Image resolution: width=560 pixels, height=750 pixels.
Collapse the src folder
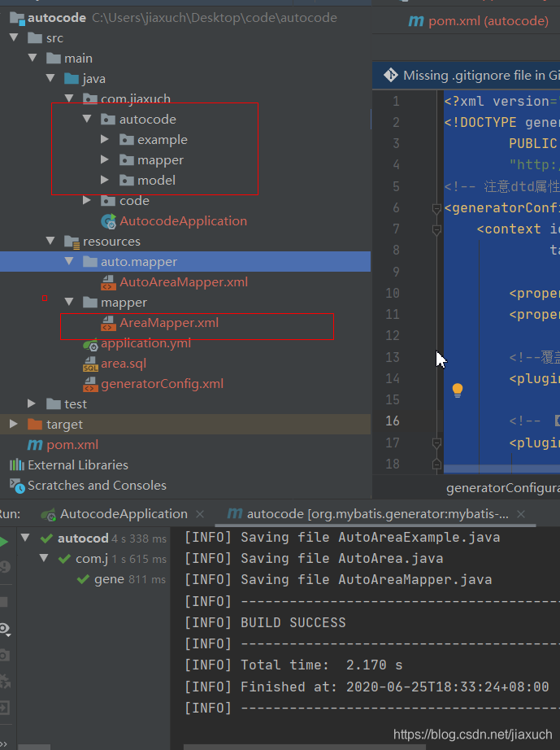click(15, 37)
